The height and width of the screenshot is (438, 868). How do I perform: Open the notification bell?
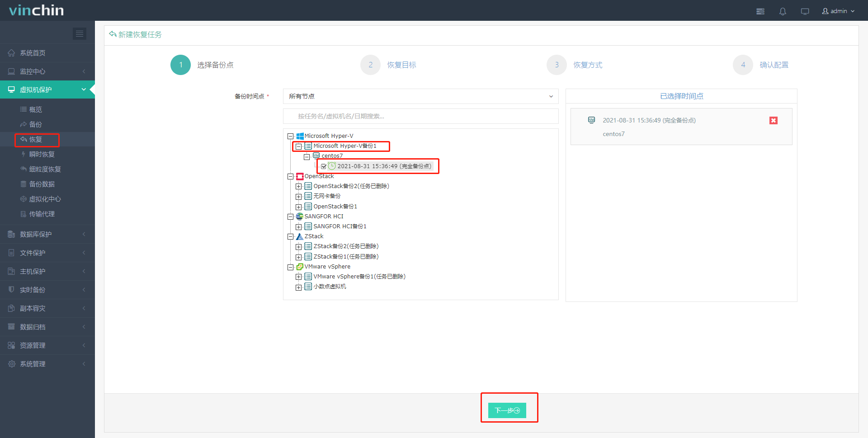[783, 11]
